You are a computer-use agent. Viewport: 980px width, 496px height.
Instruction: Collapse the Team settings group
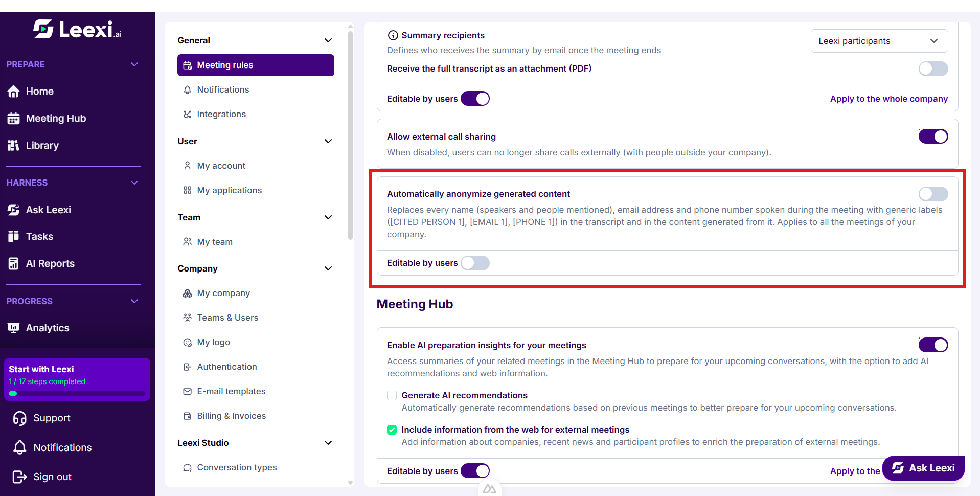pyautogui.click(x=328, y=217)
